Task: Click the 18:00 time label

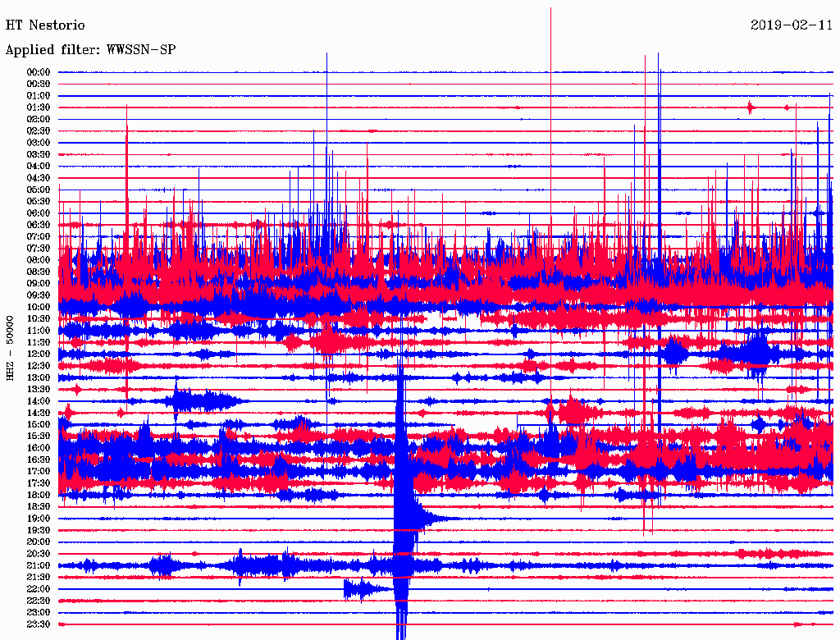Action: pyautogui.click(x=39, y=496)
